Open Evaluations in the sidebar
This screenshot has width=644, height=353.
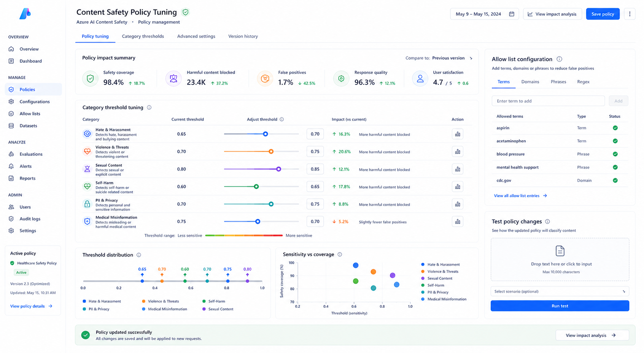pos(31,154)
